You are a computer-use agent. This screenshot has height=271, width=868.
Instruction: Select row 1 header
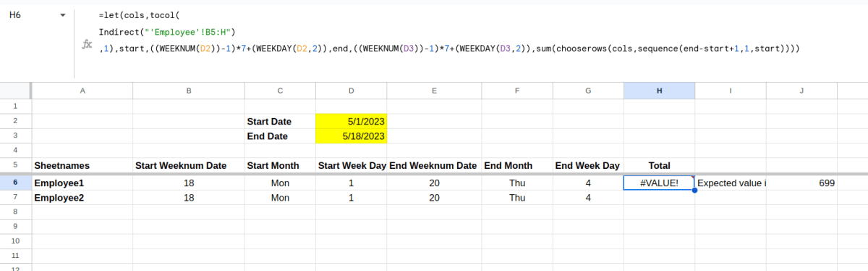(x=14, y=106)
